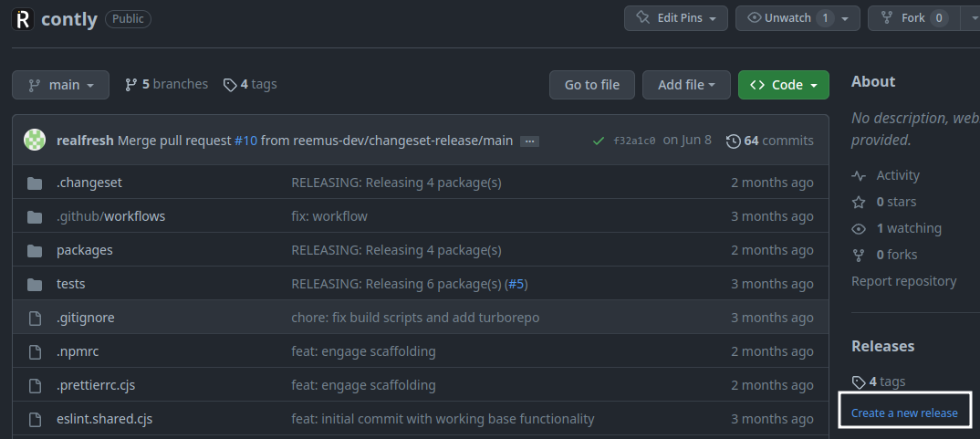
Task: Click the contly repository name link
Action: 68,19
